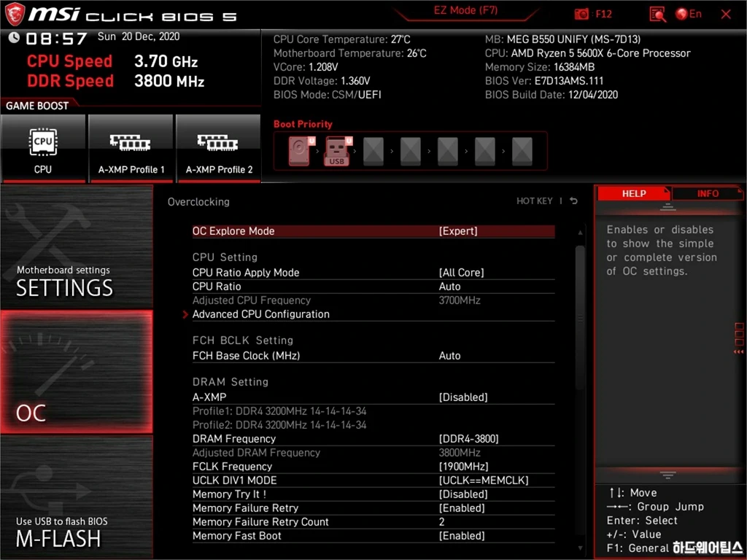Select the hard disk boot device icon

click(301, 150)
